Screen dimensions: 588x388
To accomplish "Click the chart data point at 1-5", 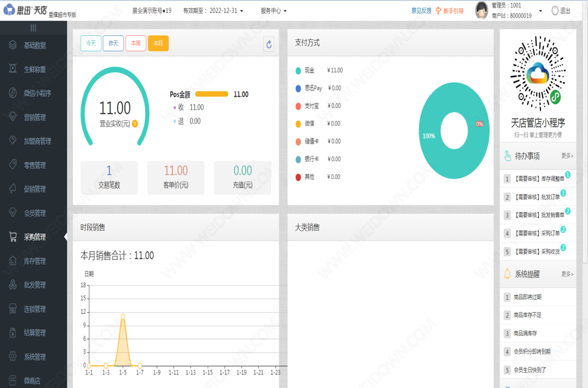I will (123, 316).
